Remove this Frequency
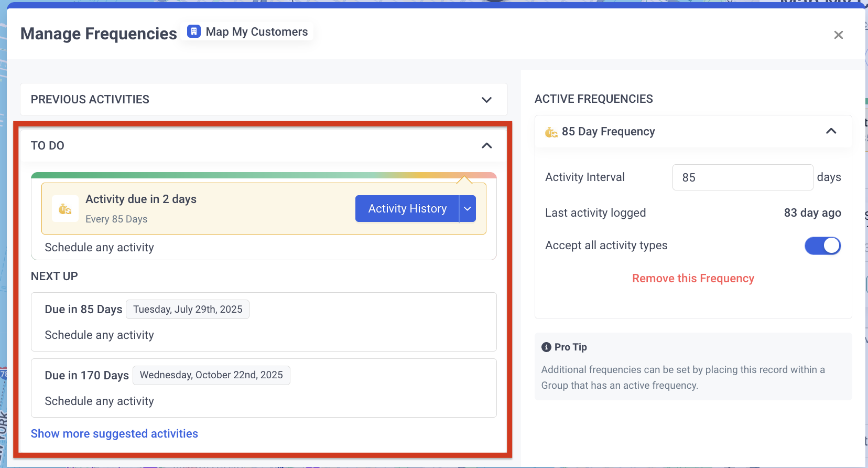The width and height of the screenshot is (868, 468). coord(693,279)
